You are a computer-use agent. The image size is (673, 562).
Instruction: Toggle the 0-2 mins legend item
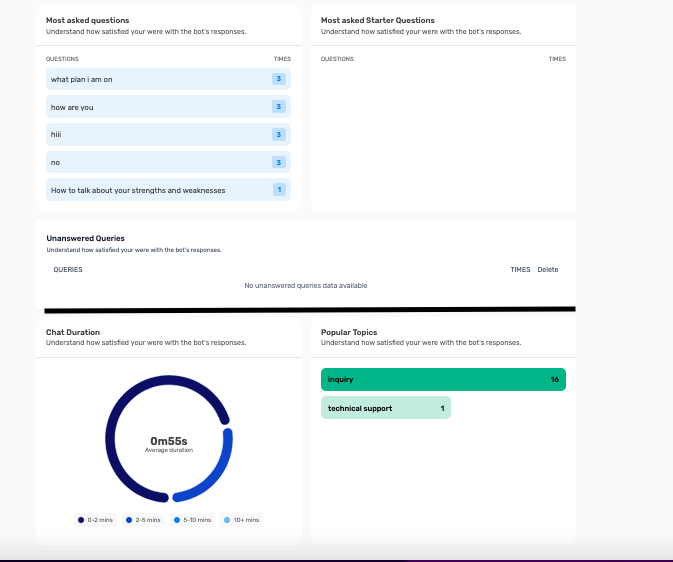coord(97,520)
